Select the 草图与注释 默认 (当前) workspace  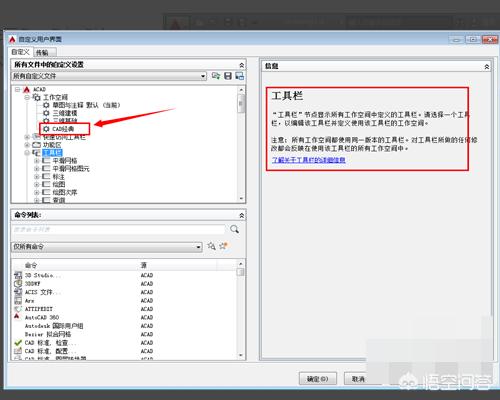(86, 105)
